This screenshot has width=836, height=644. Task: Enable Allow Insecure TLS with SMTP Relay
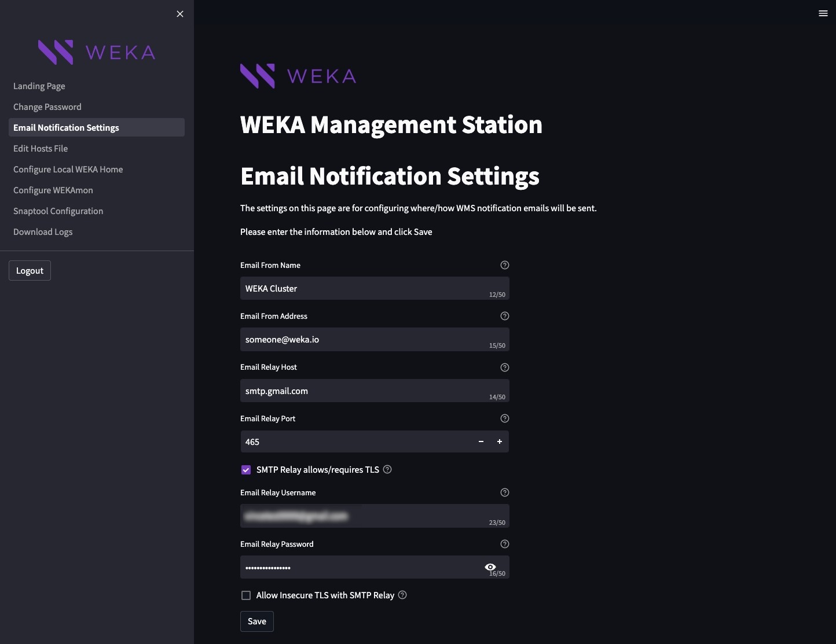click(246, 595)
